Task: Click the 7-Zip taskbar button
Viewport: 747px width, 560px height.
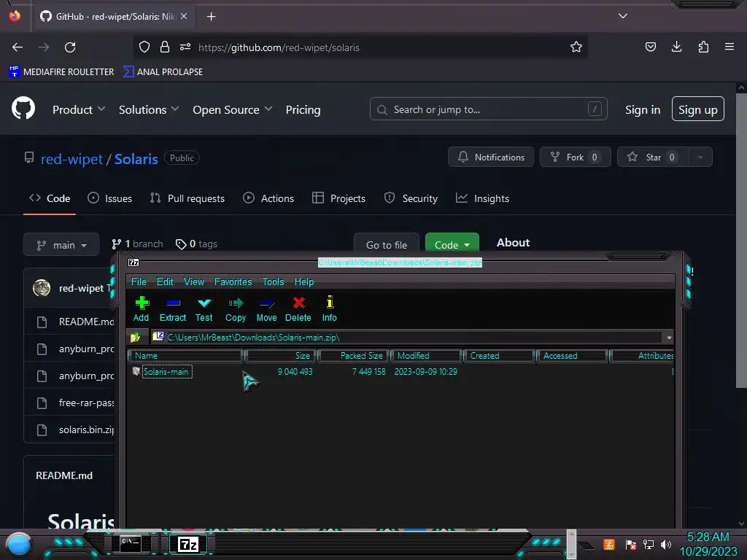Action: pyautogui.click(x=187, y=544)
